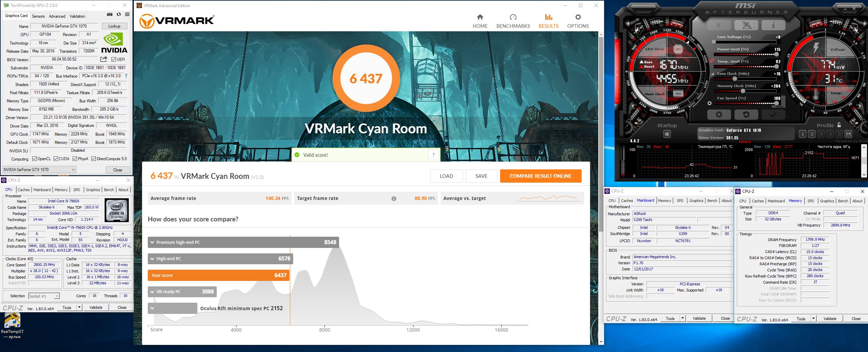The image size is (868, 352).
Task: Click Validate in the left CPU-Z window
Action: pos(96,307)
